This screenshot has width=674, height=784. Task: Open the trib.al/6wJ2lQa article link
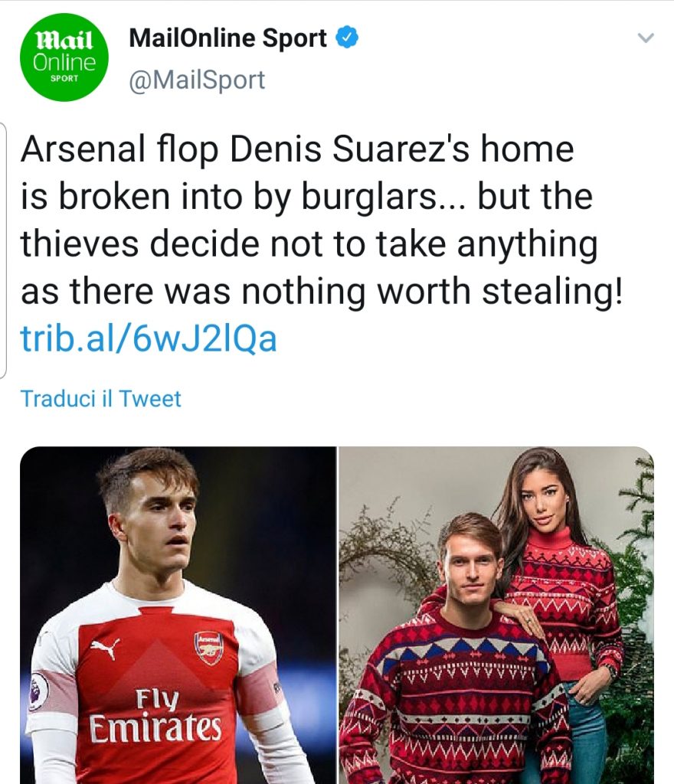pos(149,339)
